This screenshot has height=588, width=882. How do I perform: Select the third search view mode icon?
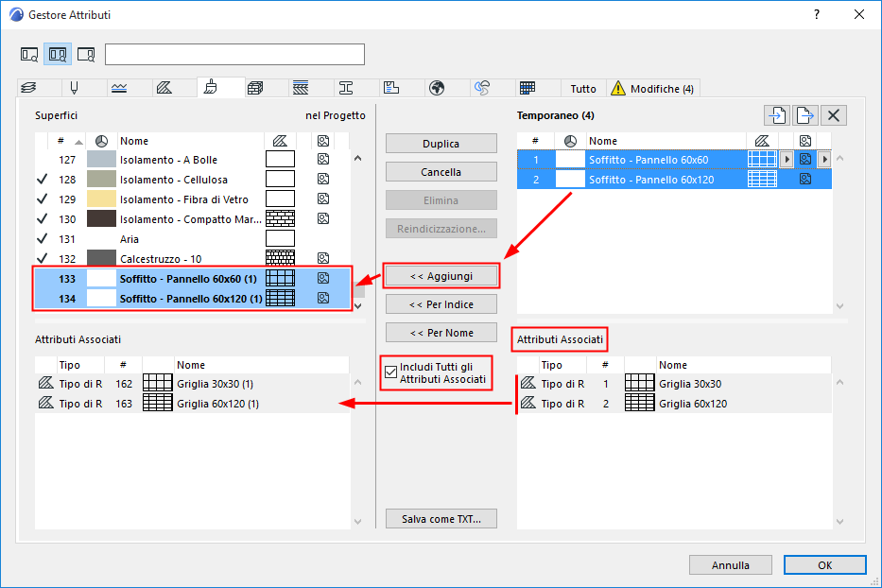click(86, 55)
